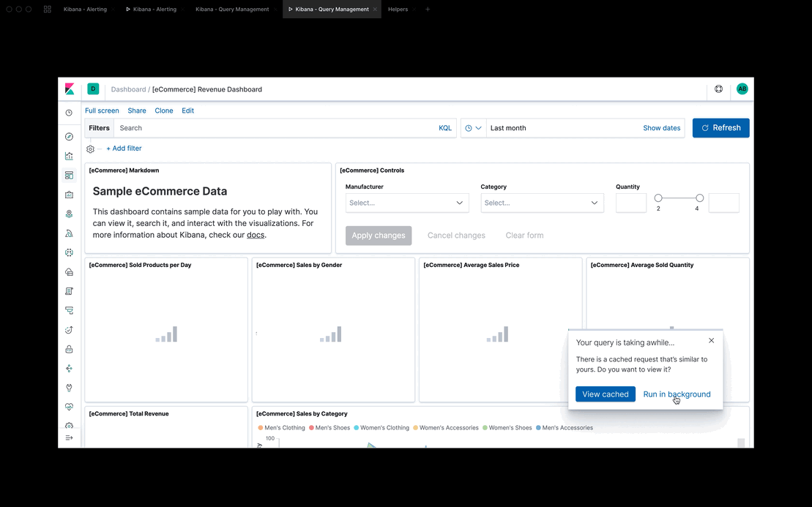Close the Helpers tab
Screen dimensions: 812x507
[x=414, y=10]
